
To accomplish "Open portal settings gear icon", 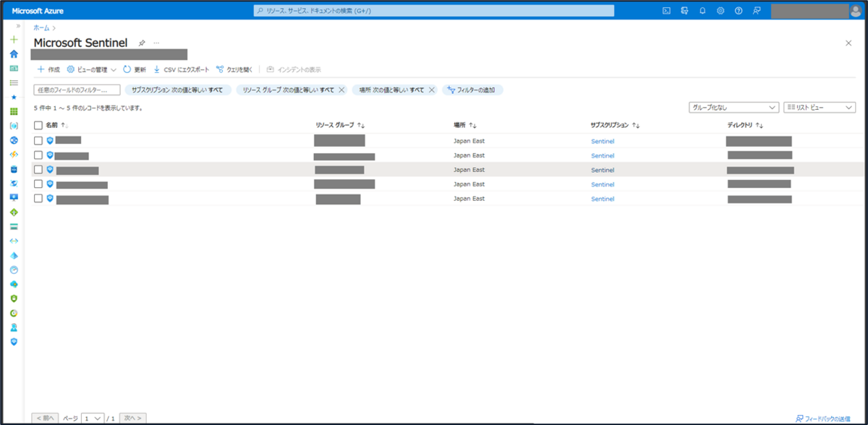I will coord(720,11).
